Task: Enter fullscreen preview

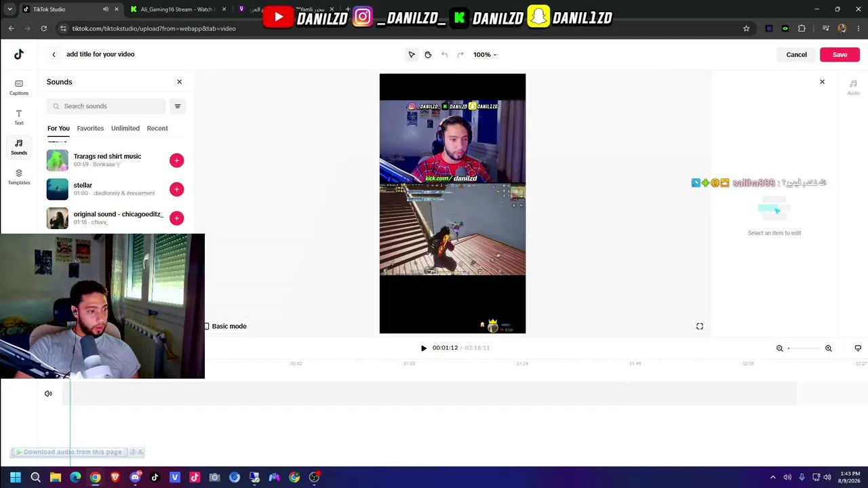Action: (x=700, y=326)
